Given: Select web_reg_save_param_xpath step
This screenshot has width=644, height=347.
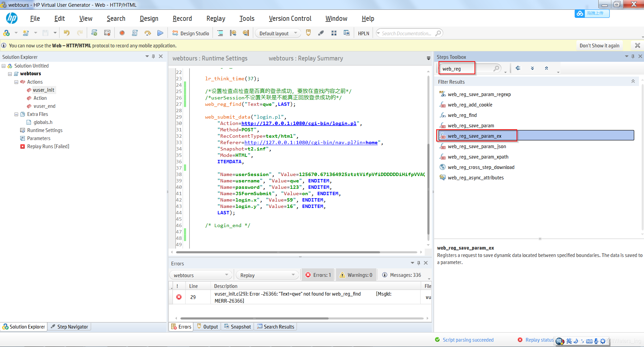Looking at the screenshot, I should [x=478, y=157].
